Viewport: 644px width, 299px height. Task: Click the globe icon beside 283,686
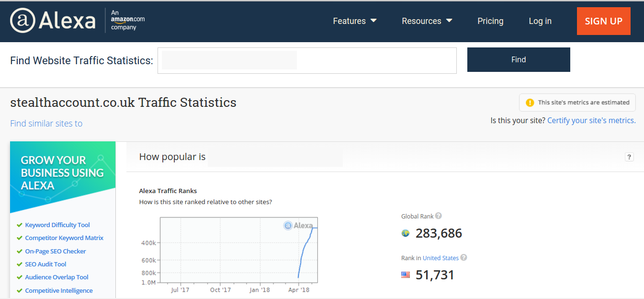[x=405, y=233]
